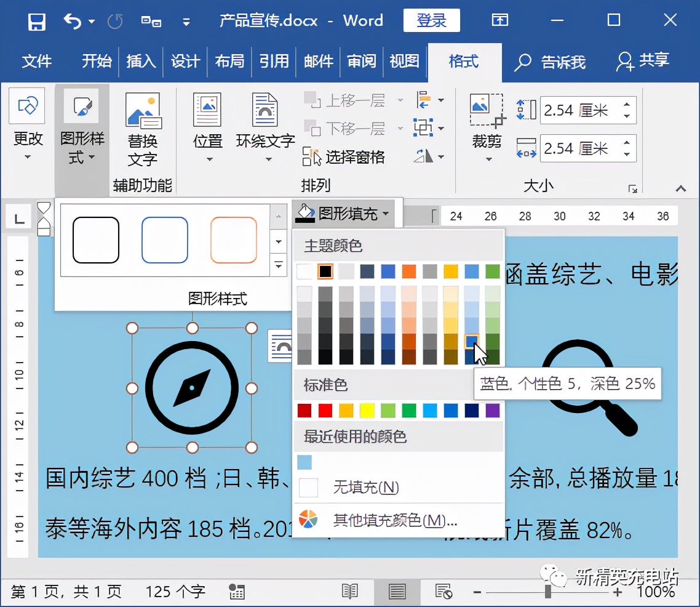Image resolution: width=700 pixels, height=607 pixels.
Task: Click the Undo arrow icon
Action: [72, 20]
